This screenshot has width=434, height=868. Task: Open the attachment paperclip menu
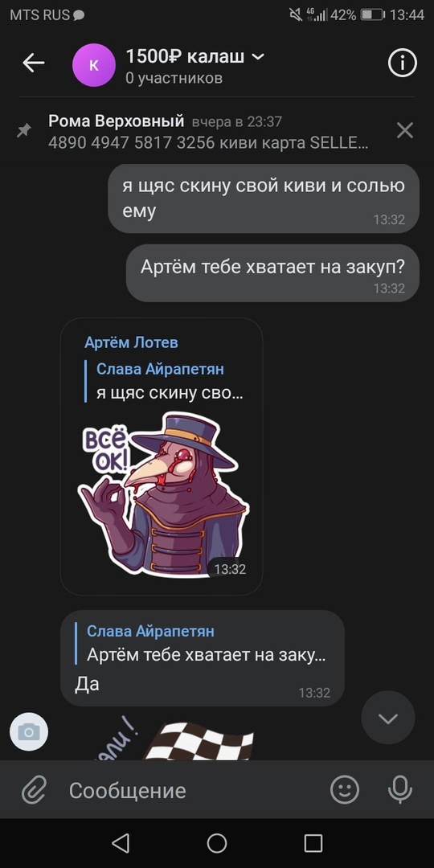point(35,789)
